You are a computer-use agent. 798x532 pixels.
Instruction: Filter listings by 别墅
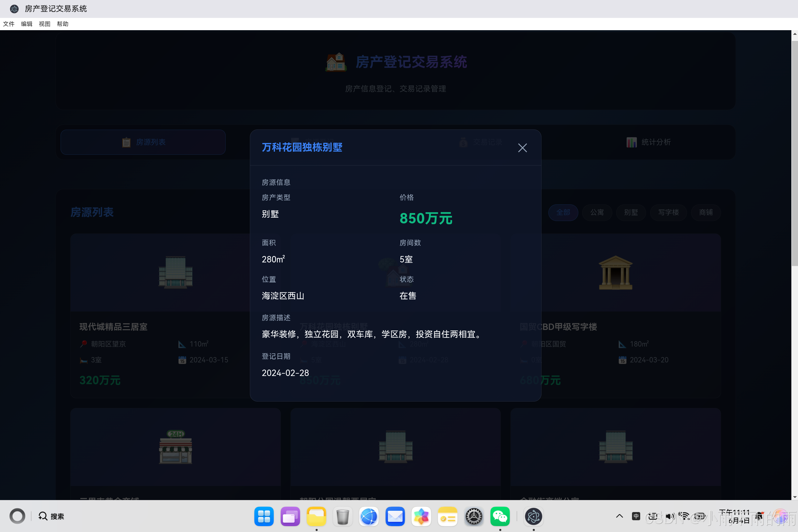point(631,212)
